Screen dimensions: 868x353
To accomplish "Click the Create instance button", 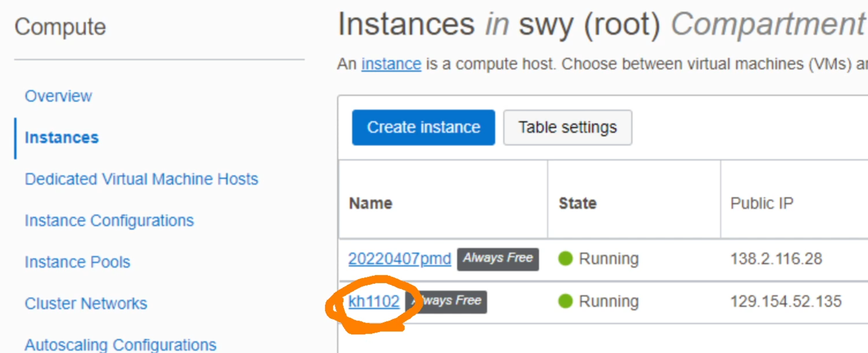I will 424,128.
